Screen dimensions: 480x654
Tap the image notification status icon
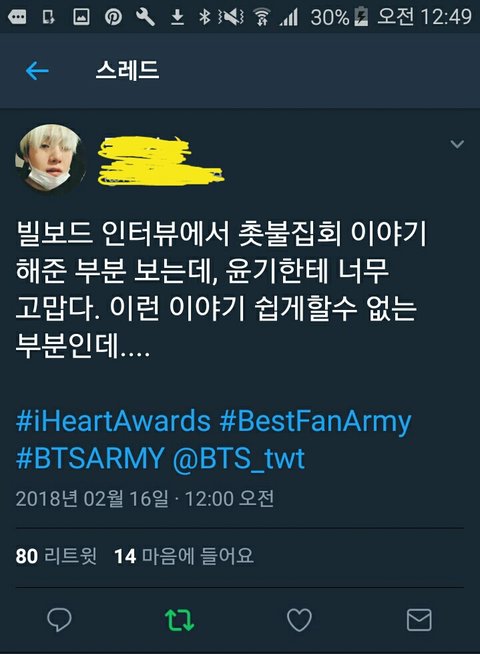(x=81, y=17)
